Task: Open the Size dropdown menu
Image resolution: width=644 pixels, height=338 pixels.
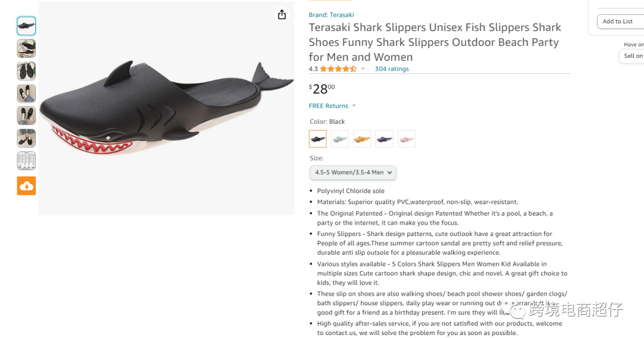Action: click(353, 172)
